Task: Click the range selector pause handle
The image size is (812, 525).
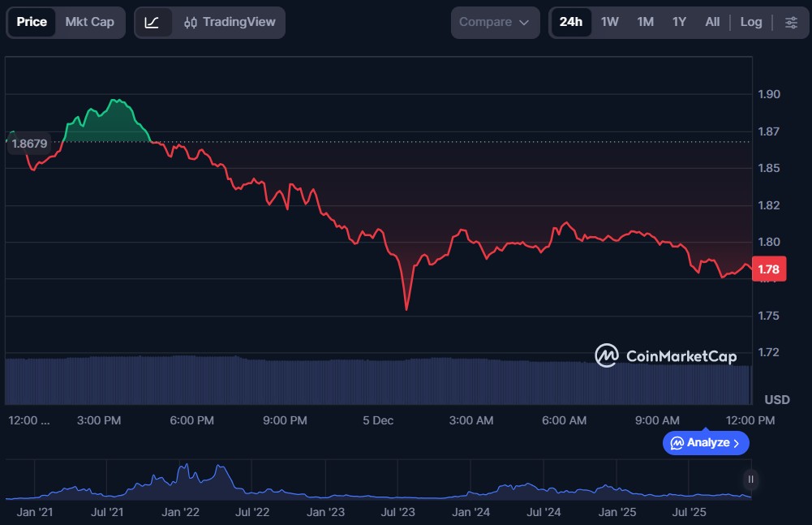Action: [750, 480]
